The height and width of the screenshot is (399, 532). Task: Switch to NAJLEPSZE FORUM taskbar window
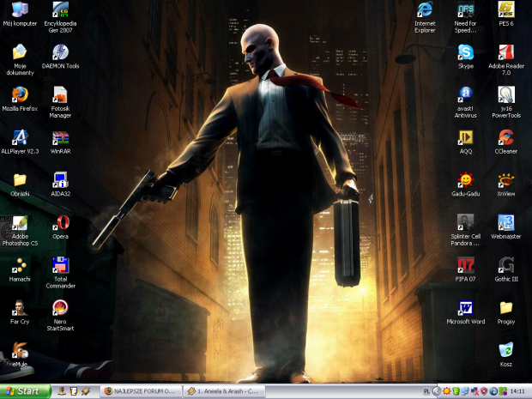tap(139, 391)
